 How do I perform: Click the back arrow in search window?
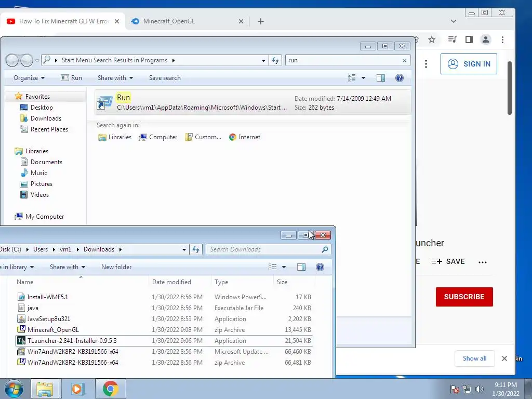click(x=12, y=60)
